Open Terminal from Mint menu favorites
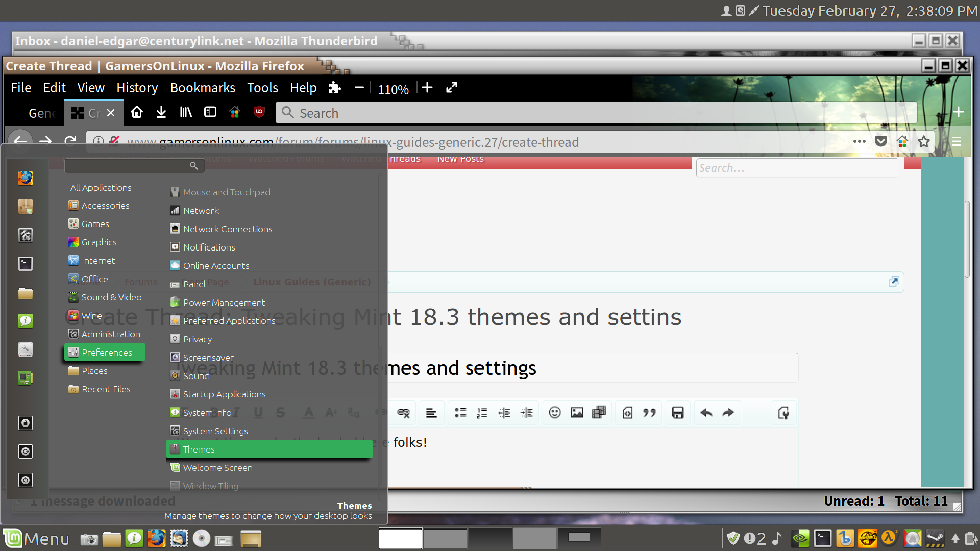The width and height of the screenshot is (980, 551). point(26,264)
